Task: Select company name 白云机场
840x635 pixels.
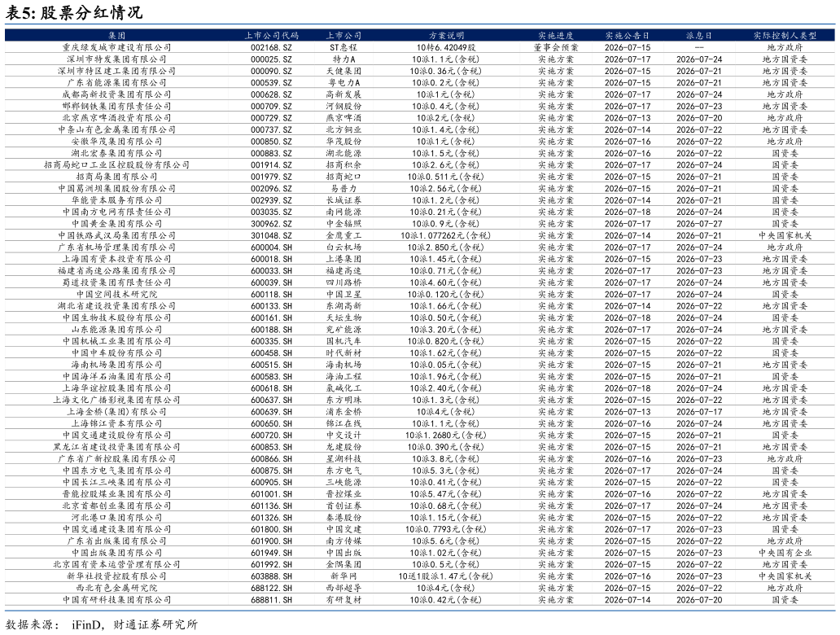Action: [344, 247]
